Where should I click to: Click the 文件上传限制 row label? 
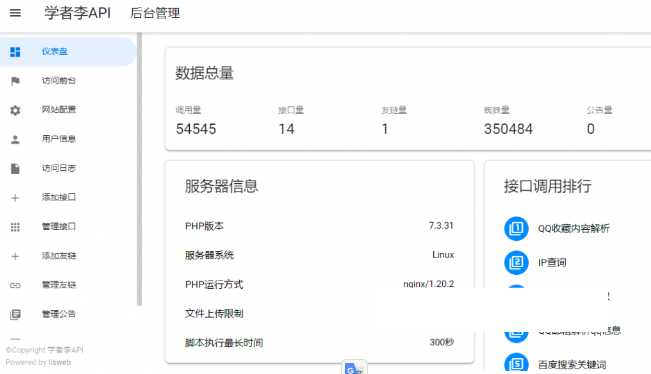pyautogui.click(x=214, y=313)
